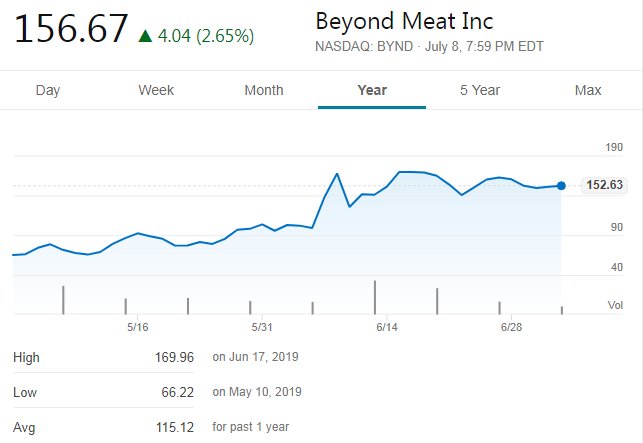Click the 156.67 stock price
Viewport: 643px width, 443px height.
[71, 29]
